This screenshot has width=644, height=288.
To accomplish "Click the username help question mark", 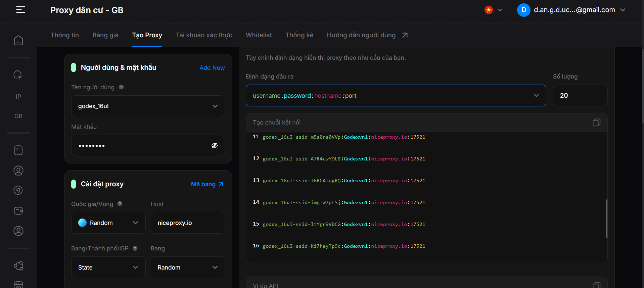I will pyautogui.click(x=121, y=87).
